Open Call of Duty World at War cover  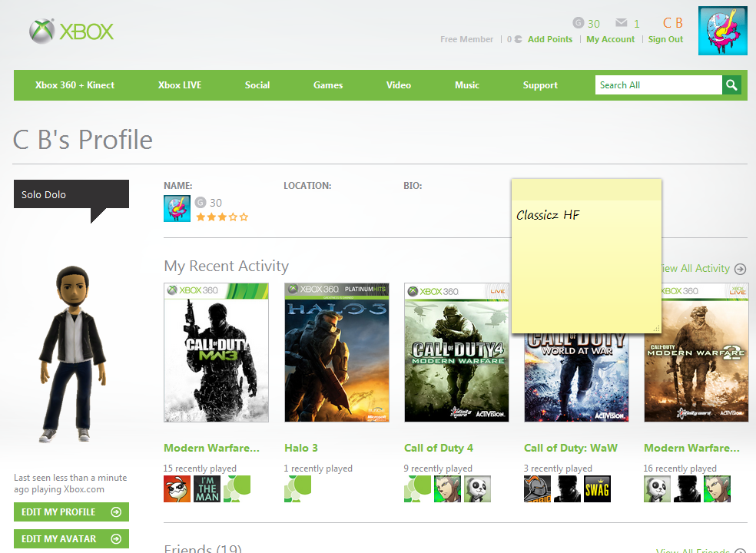[x=577, y=377]
